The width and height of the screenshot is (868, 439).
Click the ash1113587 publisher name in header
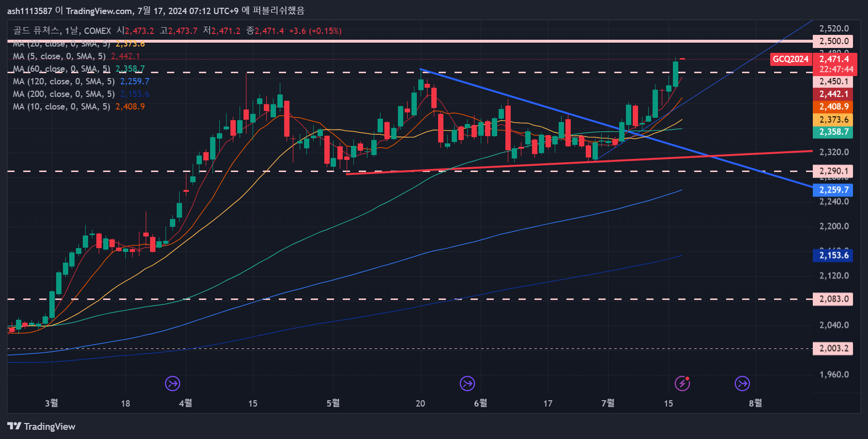(x=29, y=11)
